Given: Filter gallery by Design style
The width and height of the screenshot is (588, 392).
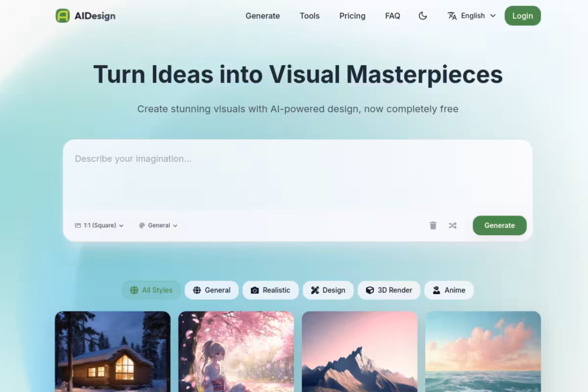Looking at the screenshot, I should 328,290.
